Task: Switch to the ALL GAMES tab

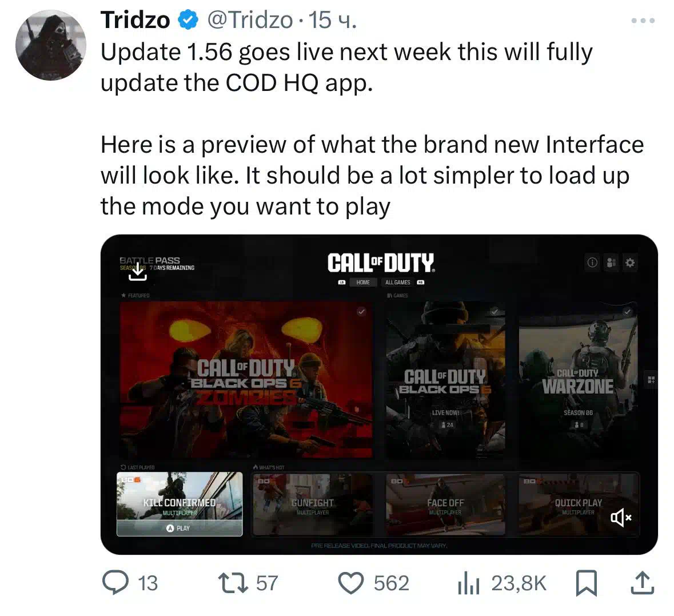Action: [x=398, y=282]
